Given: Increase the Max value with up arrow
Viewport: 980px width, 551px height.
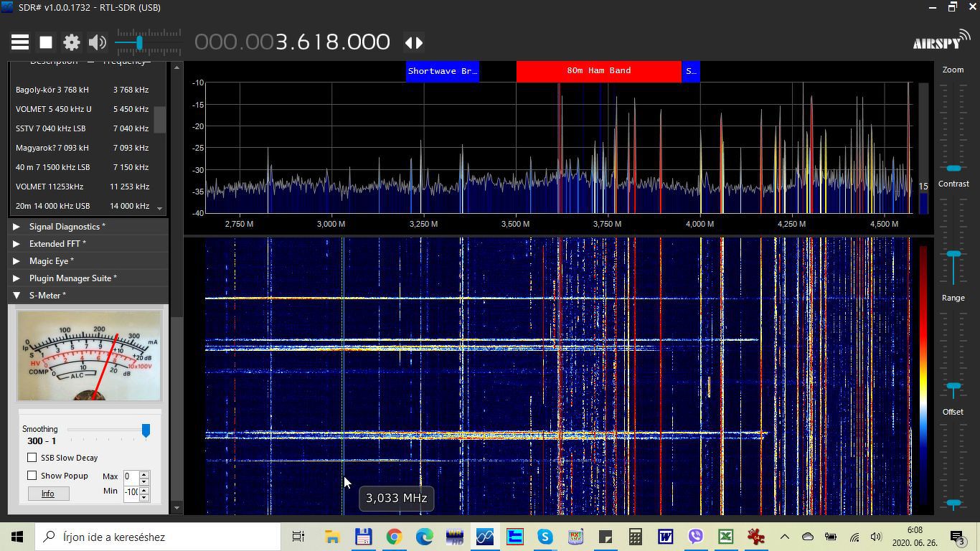Looking at the screenshot, I should (x=144, y=474).
